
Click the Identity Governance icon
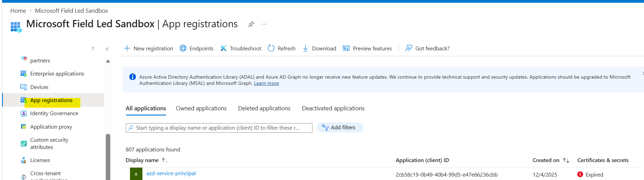24,113
